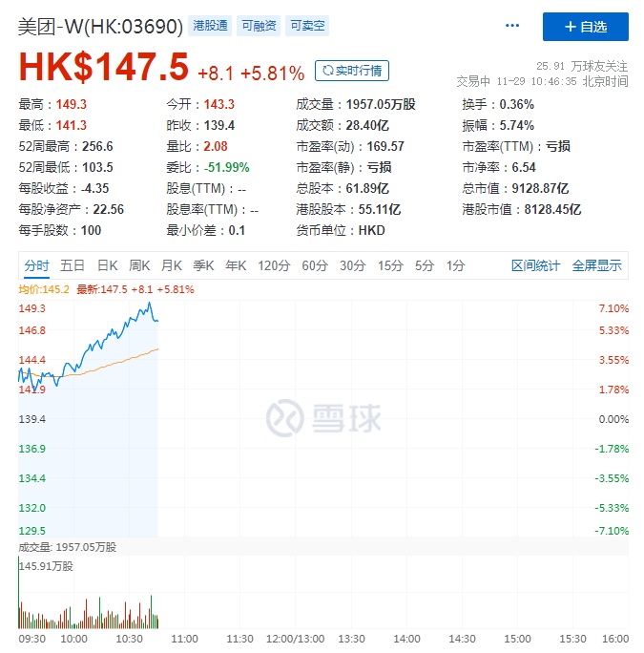Viewport: 644px width, 653px height.
Task: Click the 昨收 139.4 value
Action: tap(219, 125)
